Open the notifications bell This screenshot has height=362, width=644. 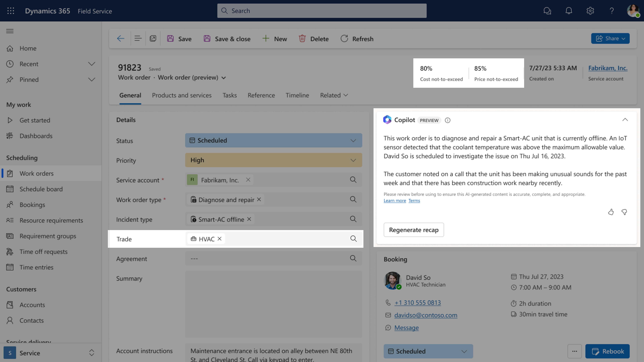(x=569, y=11)
